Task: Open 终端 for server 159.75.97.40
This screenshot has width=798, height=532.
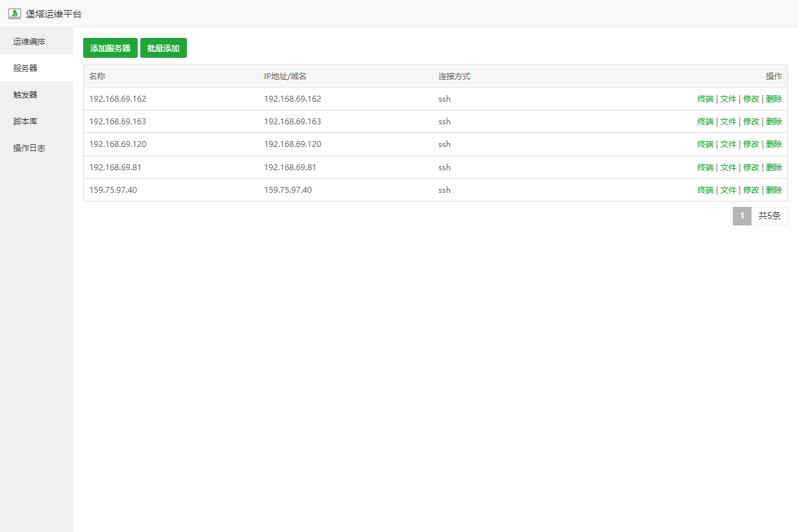Action: pos(705,190)
